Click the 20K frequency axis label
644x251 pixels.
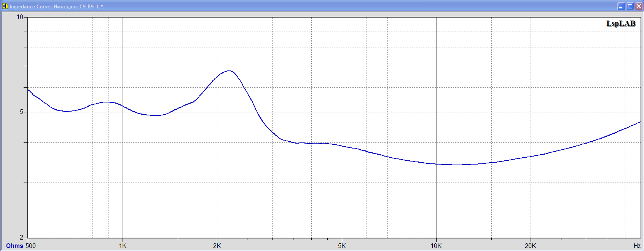(530, 246)
